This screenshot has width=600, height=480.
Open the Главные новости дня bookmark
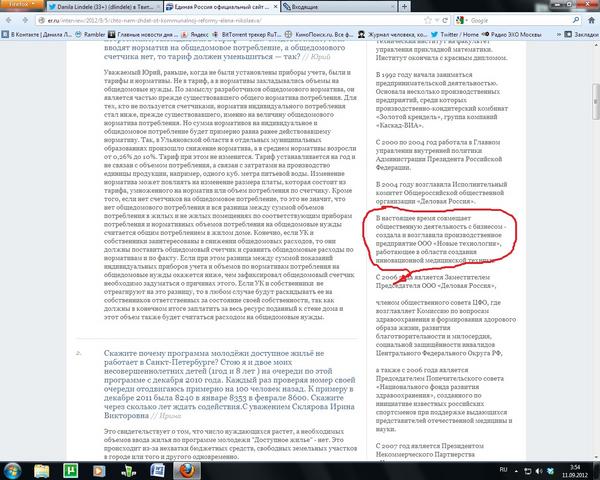144,34
